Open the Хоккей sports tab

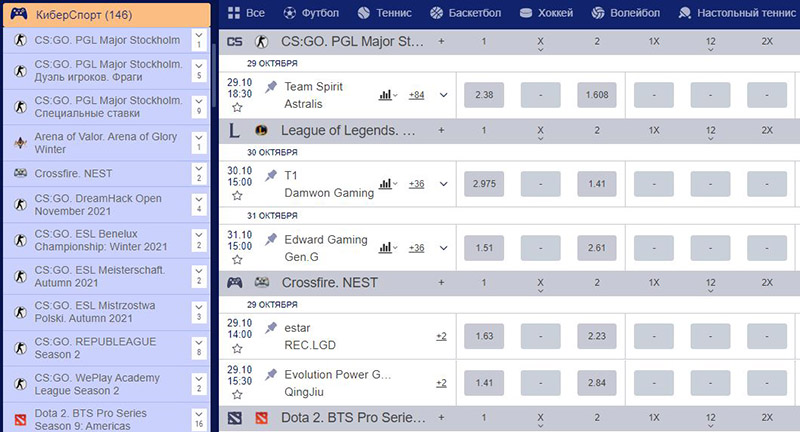click(x=546, y=13)
